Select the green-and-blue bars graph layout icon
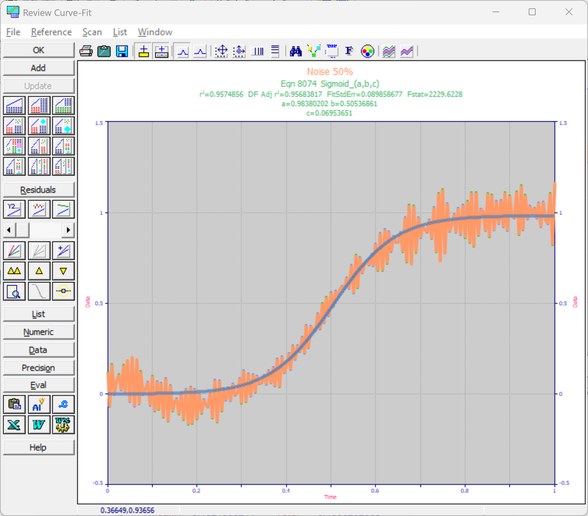This screenshot has height=516, width=588. point(63,105)
